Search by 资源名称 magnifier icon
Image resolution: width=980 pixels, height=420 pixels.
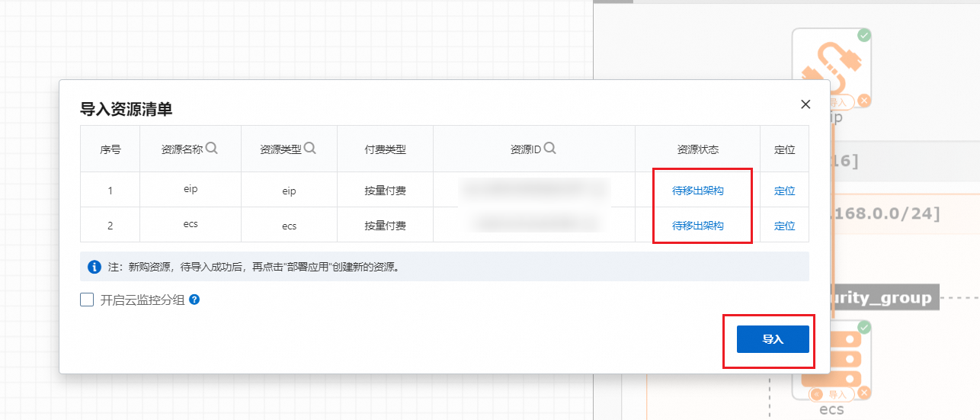pos(212,148)
